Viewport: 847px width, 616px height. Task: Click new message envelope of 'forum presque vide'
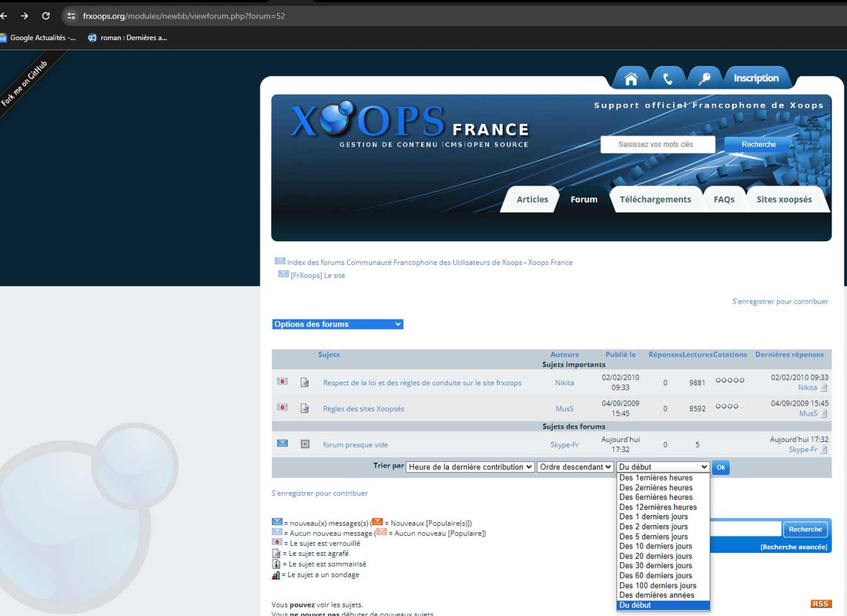tap(282, 443)
